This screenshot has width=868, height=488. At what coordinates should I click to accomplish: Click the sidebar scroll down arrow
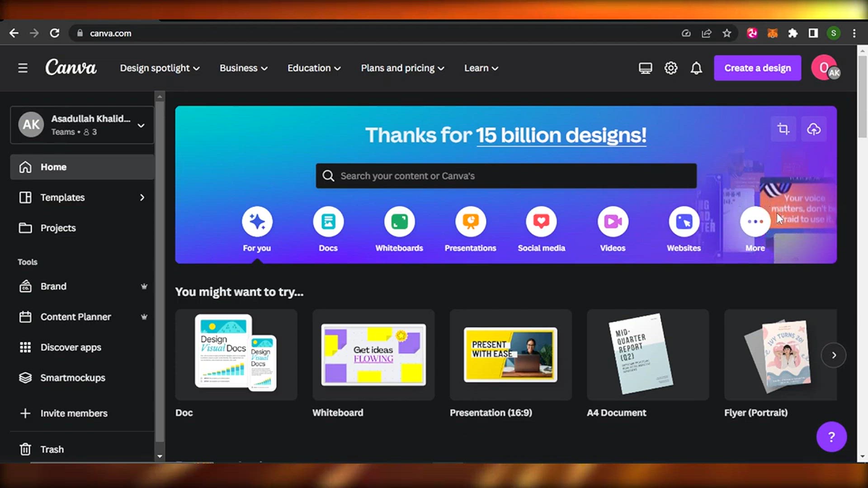(x=160, y=456)
